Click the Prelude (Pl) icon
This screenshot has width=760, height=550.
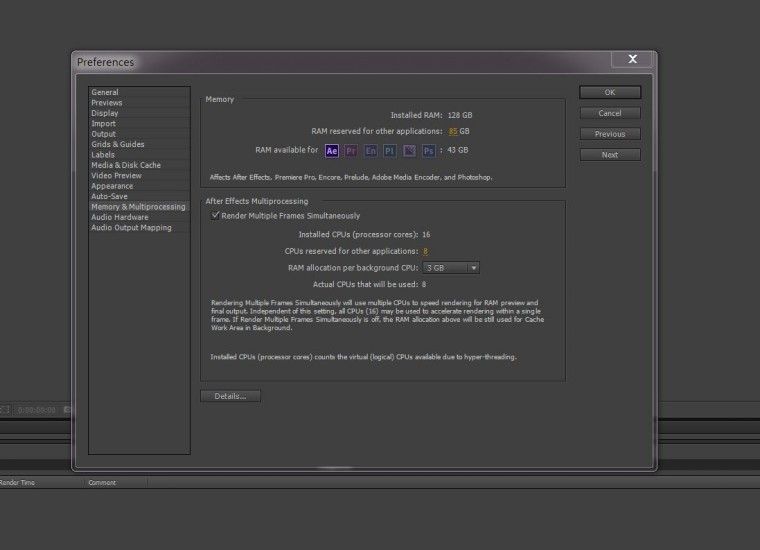click(x=389, y=151)
